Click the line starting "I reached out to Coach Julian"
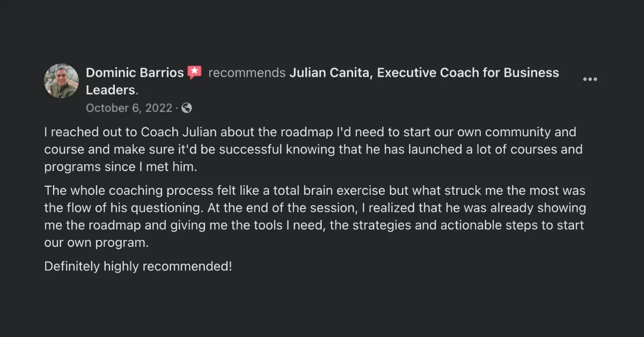Screen dimensions: 644x337 coord(310,132)
